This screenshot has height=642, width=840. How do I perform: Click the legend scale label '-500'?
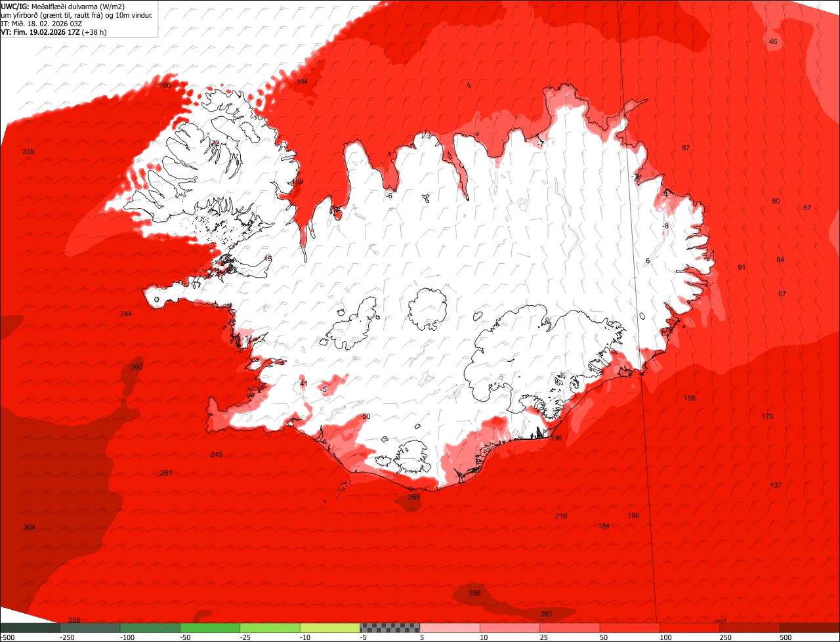[x=7, y=637]
